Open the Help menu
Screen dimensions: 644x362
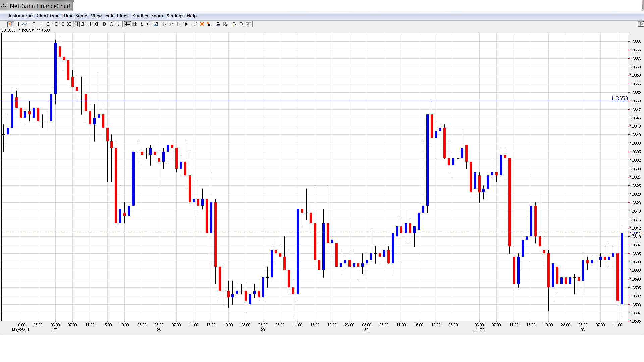(192, 16)
